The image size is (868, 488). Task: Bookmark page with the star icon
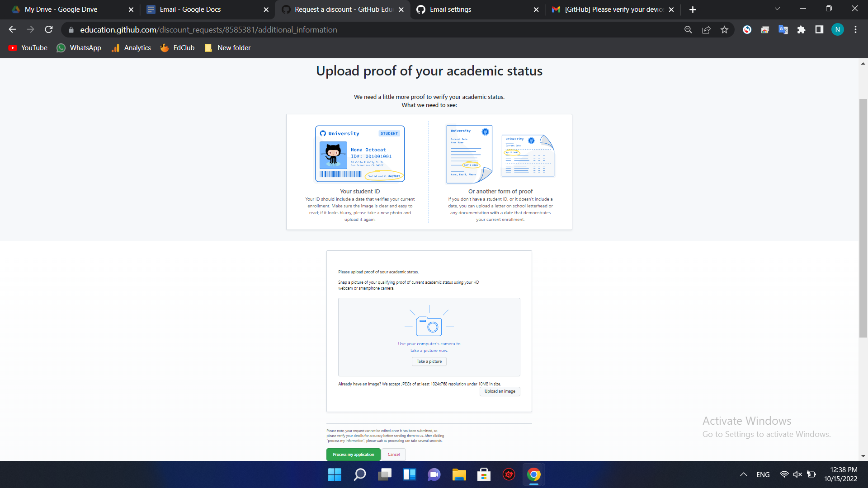tap(724, 30)
